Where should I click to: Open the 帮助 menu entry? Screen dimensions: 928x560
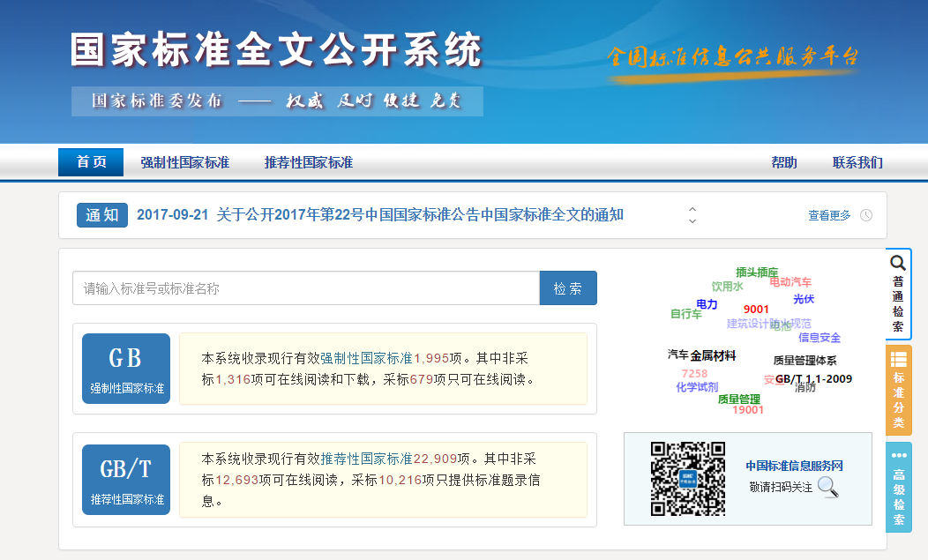[783, 162]
